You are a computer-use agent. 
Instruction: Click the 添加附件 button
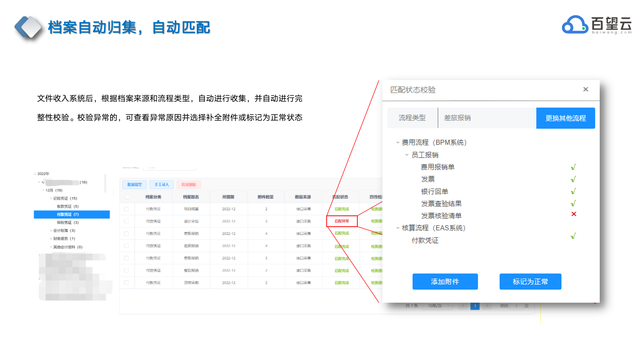(445, 282)
